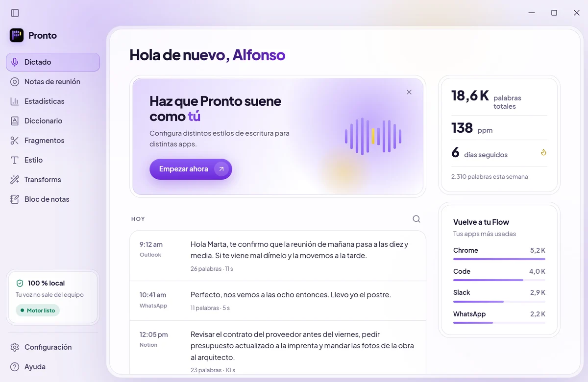
Task: Click the Estilo typography icon
Action: tap(15, 160)
